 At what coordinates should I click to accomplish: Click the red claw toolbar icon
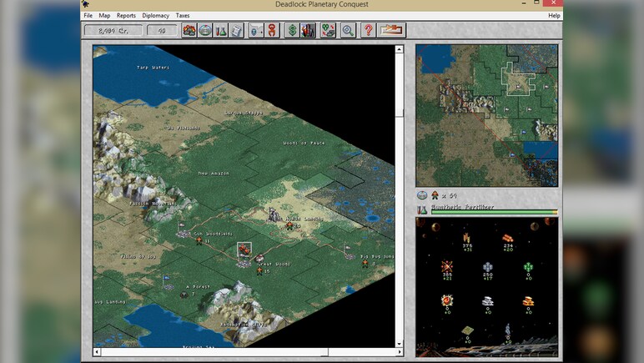tap(272, 30)
